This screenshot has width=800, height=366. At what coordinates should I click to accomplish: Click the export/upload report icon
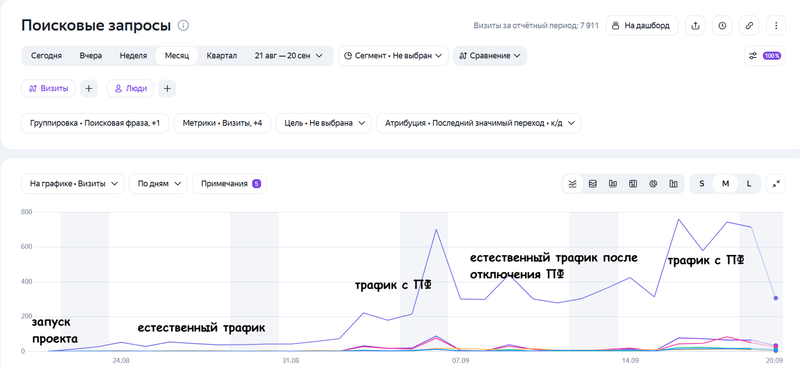695,26
